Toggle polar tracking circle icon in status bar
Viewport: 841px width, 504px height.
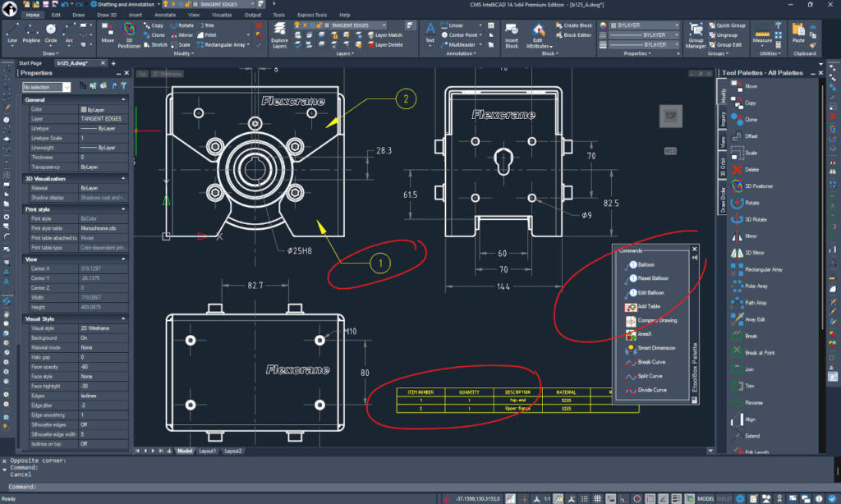pos(636,498)
